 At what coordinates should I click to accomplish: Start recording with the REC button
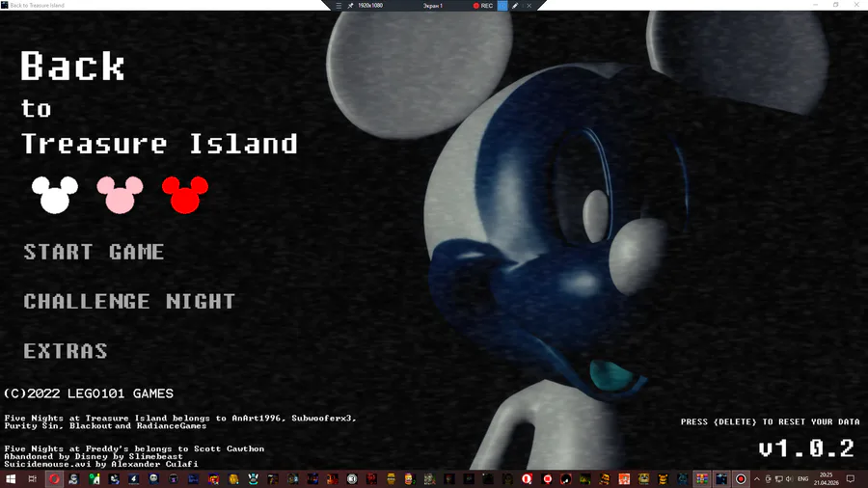pyautogui.click(x=483, y=6)
